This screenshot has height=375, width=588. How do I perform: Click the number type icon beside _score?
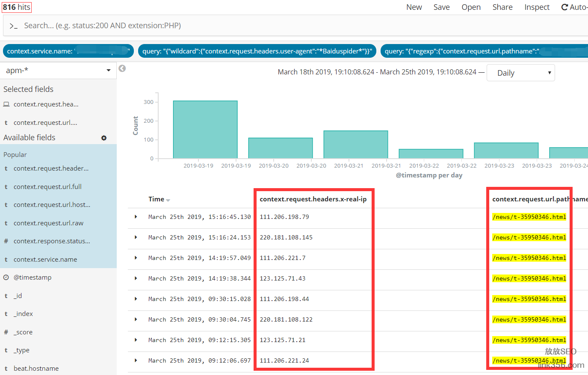pyautogui.click(x=6, y=332)
